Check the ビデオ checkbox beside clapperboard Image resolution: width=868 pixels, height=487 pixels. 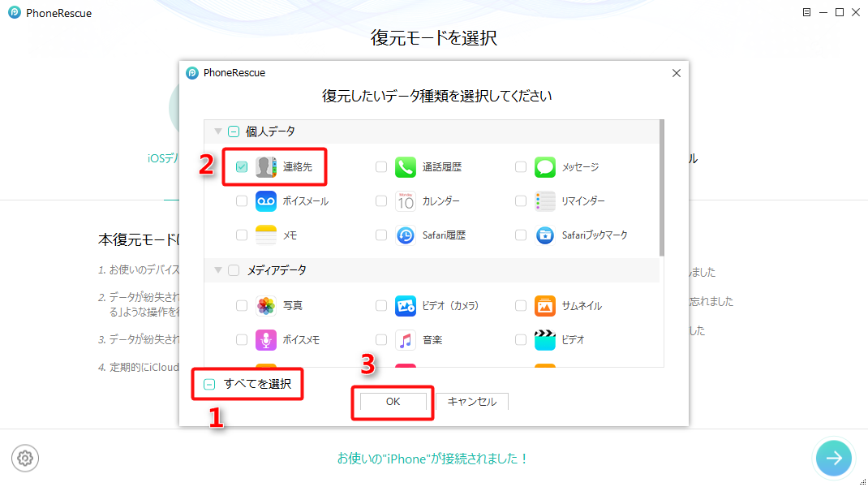click(520, 339)
